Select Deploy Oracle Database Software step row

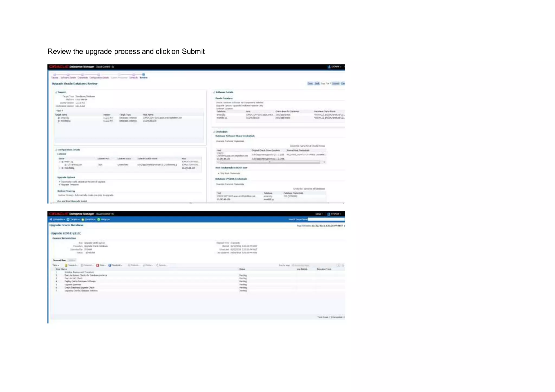coord(198,281)
